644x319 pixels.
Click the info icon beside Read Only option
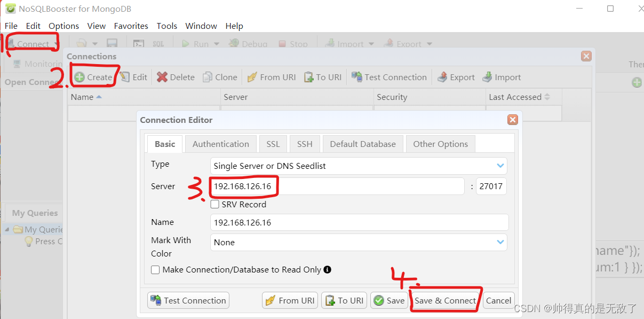pos(328,269)
